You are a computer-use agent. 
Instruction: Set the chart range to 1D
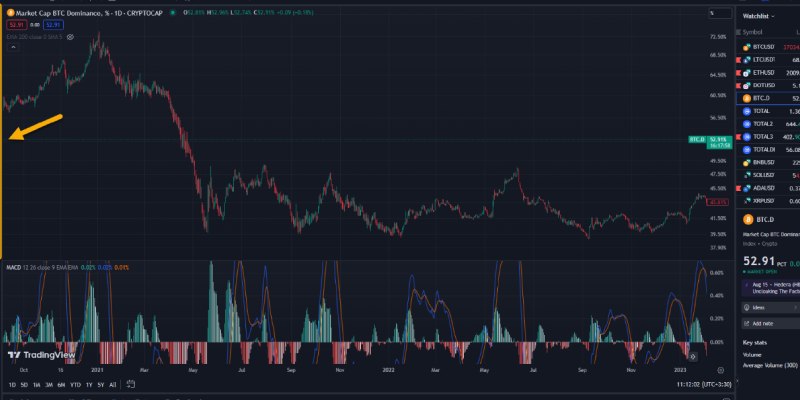13,384
